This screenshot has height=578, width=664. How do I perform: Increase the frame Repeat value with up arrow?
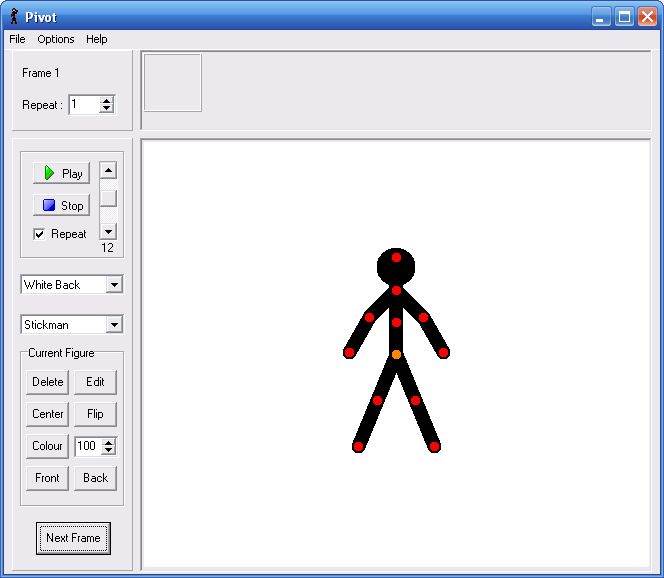click(107, 101)
